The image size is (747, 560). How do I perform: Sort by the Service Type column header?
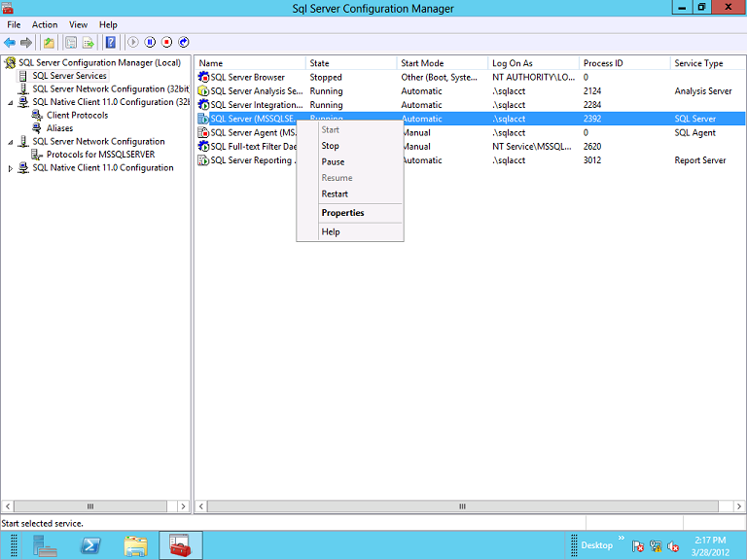click(707, 63)
